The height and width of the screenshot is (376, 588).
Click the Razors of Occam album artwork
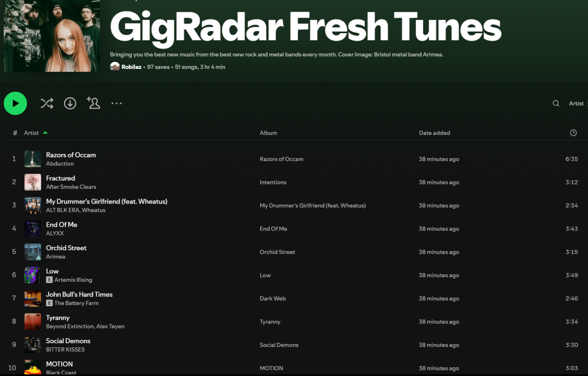click(33, 159)
